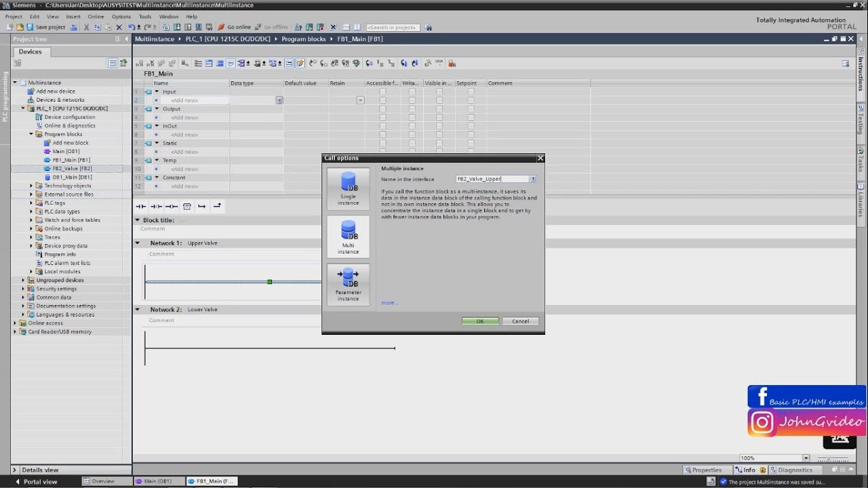Open Device configuration under PLC_1
The height and width of the screenshot is (488, 868).
pos(70,117)
